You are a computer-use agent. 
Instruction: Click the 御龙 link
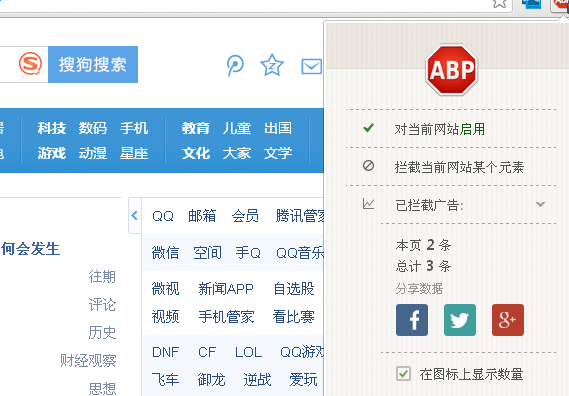click(212, 380)
